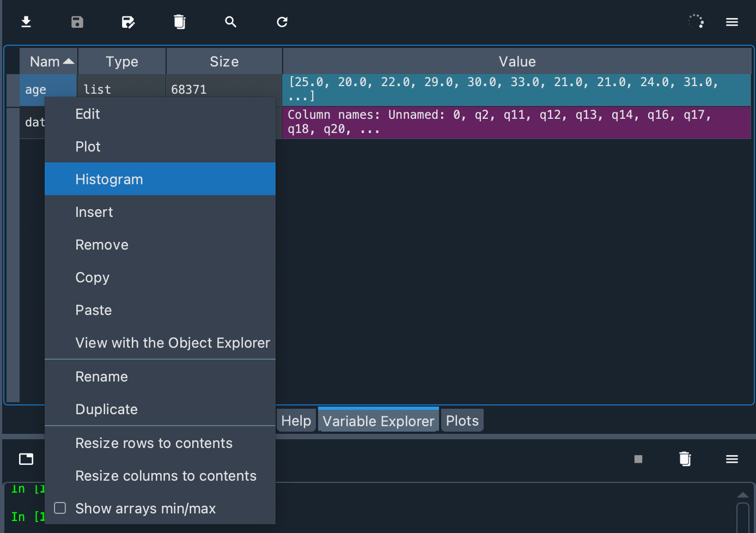The height and width of the screenshot is (533, 756).
Task: Enable the Show arrays min/max checkbox
Action: [60, 507]
